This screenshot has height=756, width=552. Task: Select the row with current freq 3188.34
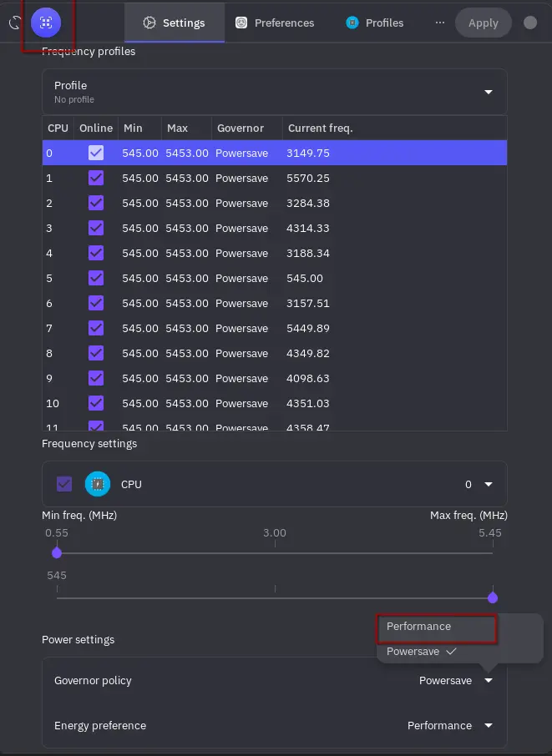click(x=275, y=253)
